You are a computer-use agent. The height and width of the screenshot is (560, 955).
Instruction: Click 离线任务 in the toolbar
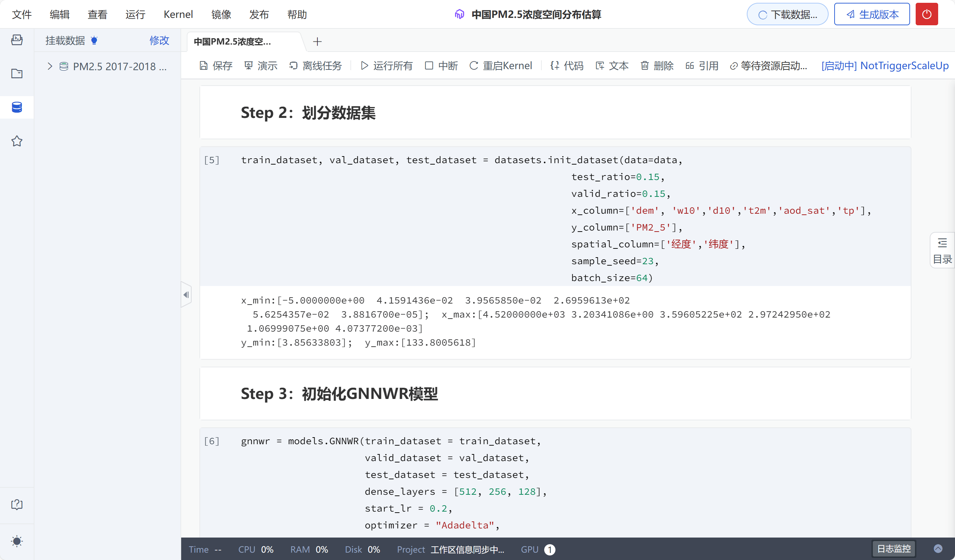(315, 66)
